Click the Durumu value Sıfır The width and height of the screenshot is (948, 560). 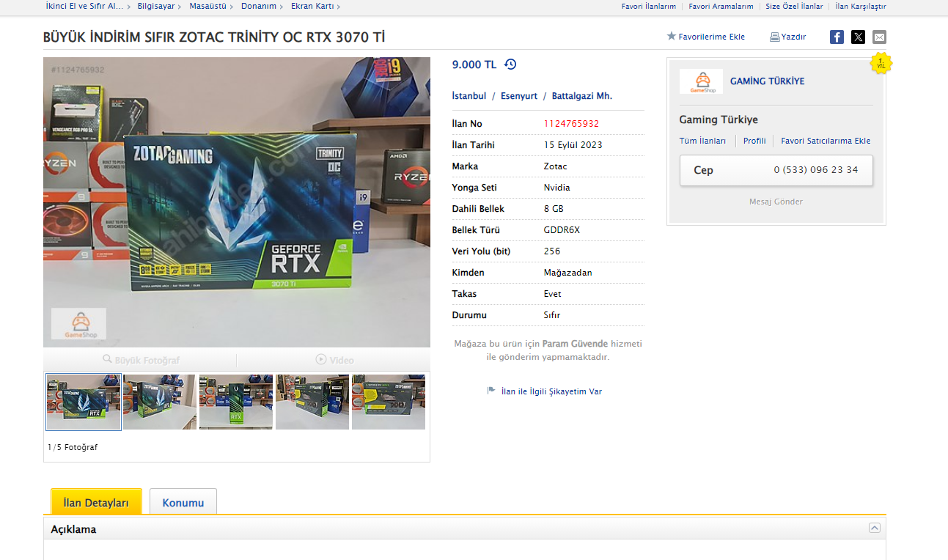552,315
